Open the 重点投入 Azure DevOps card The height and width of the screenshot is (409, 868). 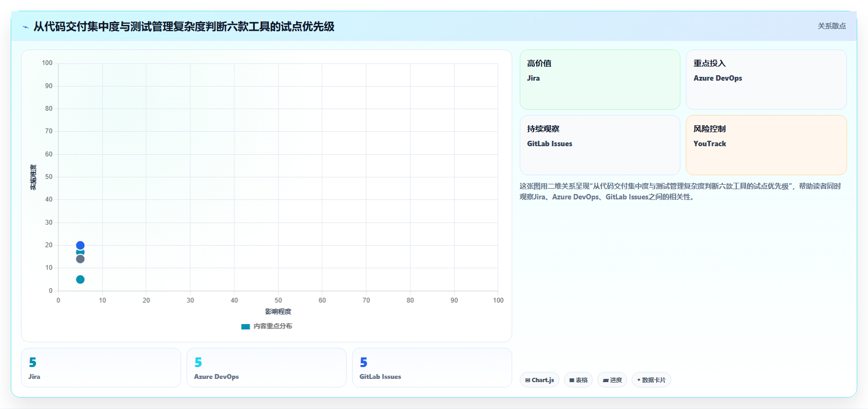[x=766, y=80]
